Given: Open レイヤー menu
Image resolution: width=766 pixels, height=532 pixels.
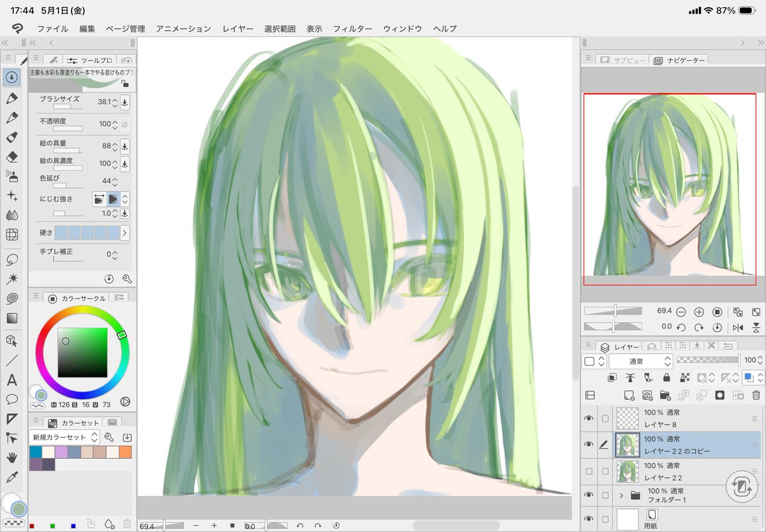Looking at the screenshot, I should [238, 29].
